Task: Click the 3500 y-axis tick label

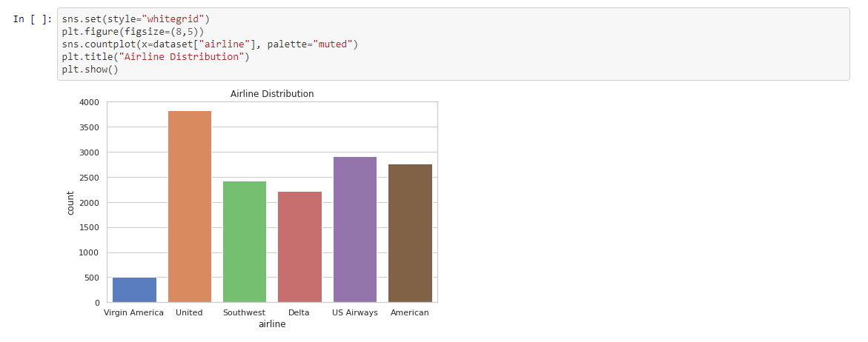Action: tap(90, 127)
